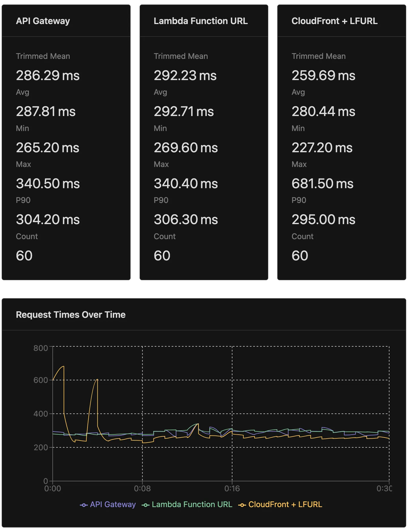Click the first CloudFront spike peak near 680
This screenshot has height=532, width=409.
63,366
